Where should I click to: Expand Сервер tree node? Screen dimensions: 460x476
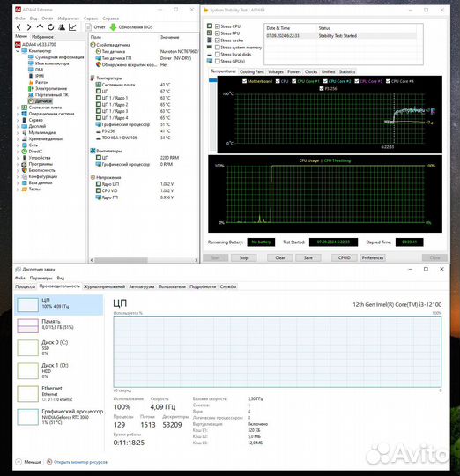[x=18, y=120]
